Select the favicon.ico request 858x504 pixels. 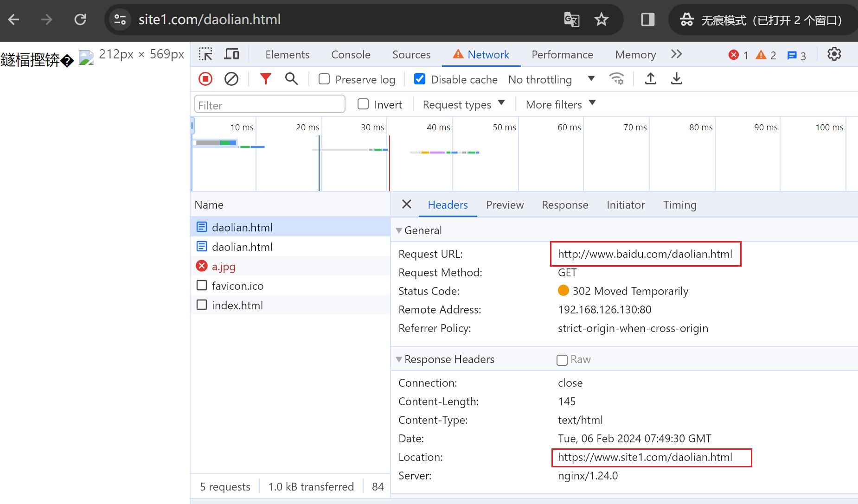click(290, 286)
